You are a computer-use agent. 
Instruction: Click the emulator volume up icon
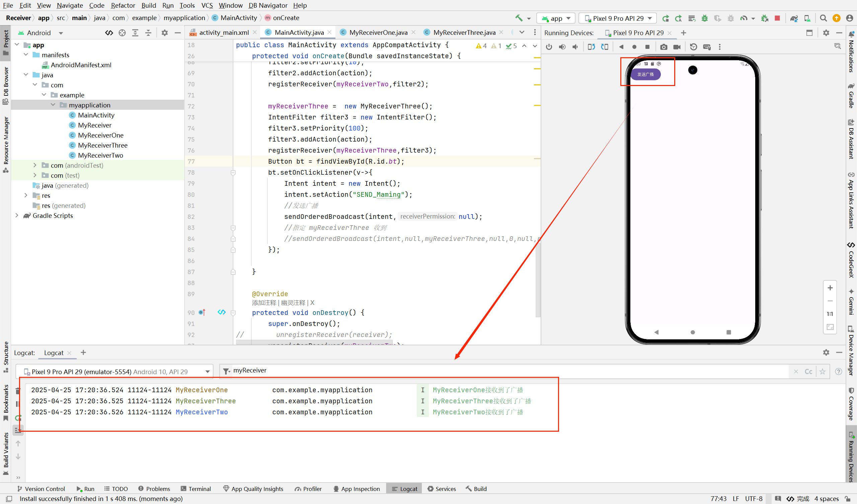(562, 47)
